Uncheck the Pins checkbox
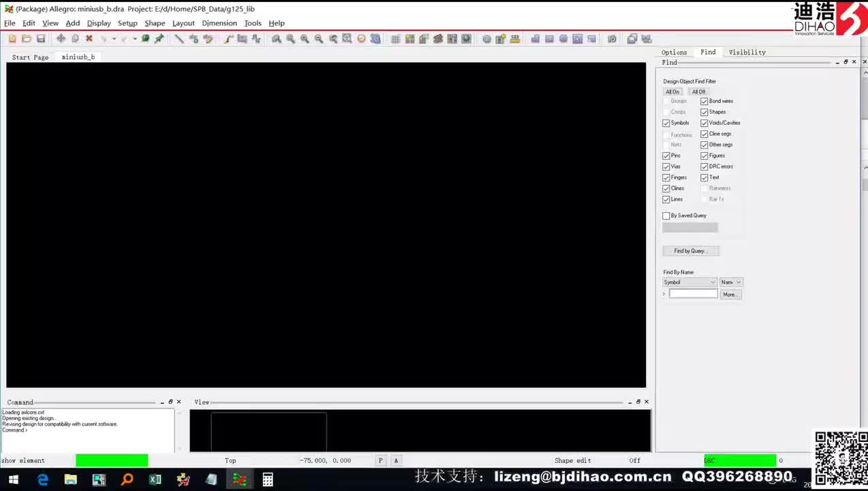The height and width of the screenshot is (491, 868). [x=666, y=155]
